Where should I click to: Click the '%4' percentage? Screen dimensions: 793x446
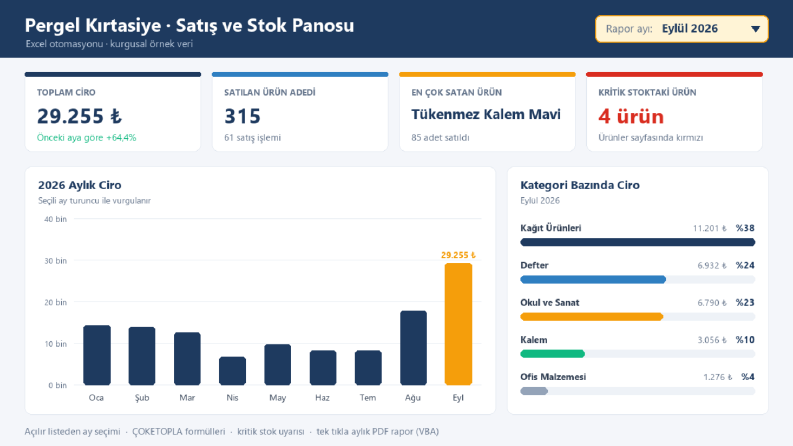coord(748,377)
